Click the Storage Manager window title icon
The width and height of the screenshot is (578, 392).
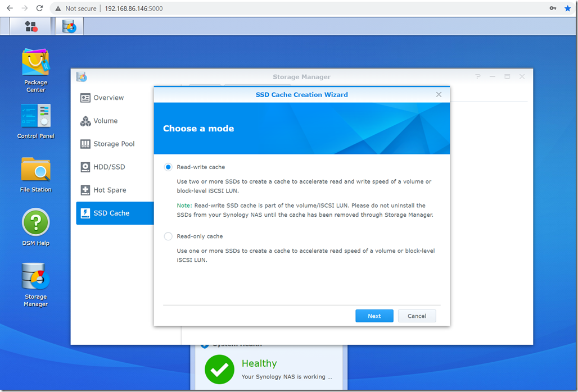82,76
